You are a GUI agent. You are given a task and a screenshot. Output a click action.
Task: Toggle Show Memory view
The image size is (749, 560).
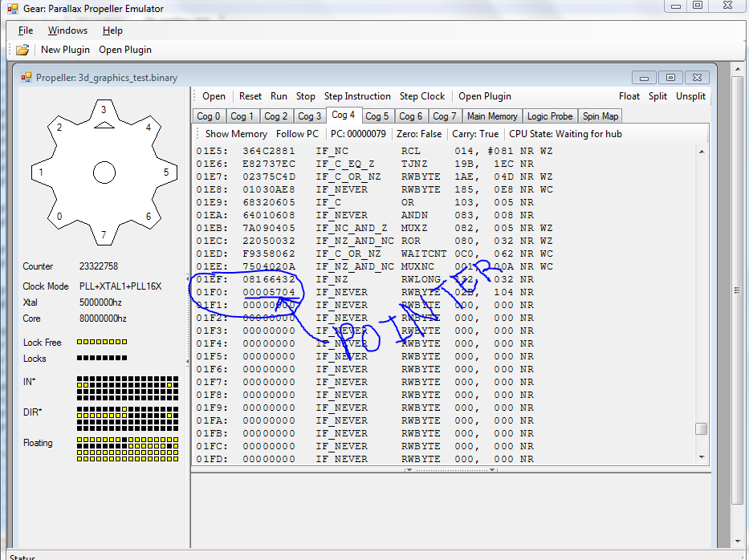pyautogui.click(x=236, y=134)
